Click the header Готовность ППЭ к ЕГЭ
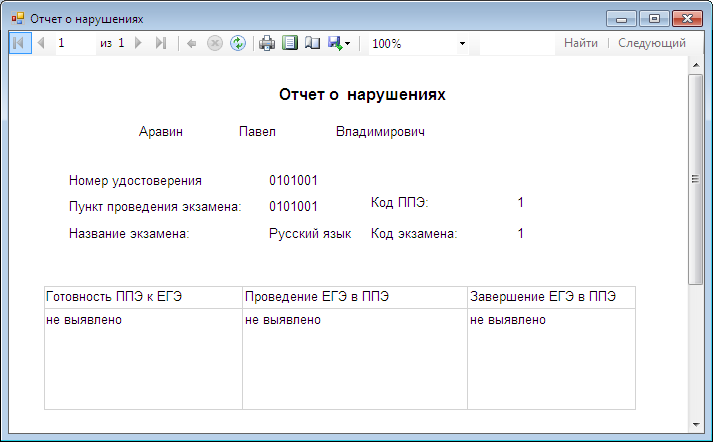 (x=114, y=297)
